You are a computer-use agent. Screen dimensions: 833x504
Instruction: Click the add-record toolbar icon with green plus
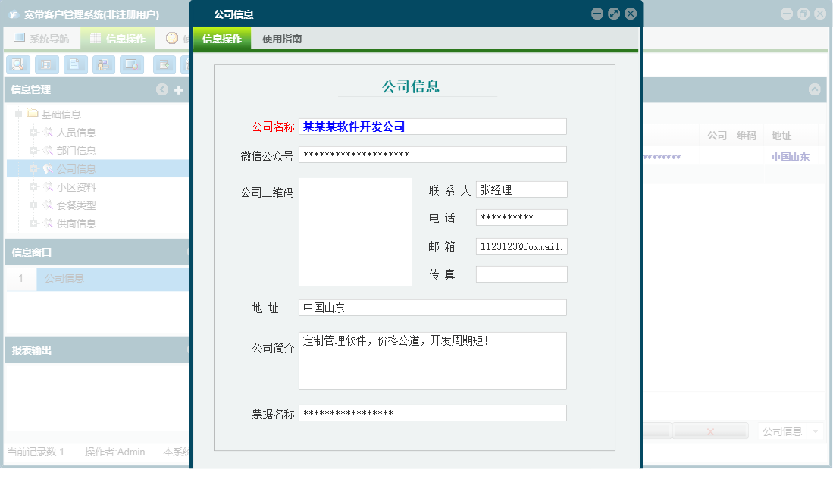[164, 64]
